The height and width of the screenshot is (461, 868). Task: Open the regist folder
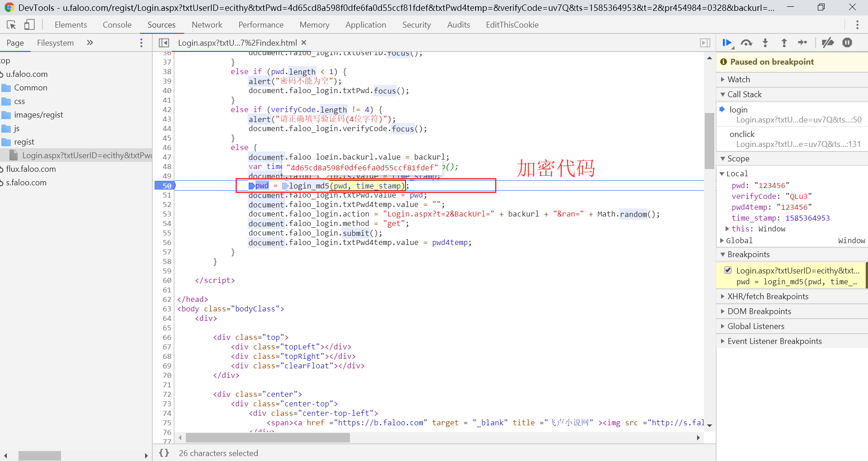[24, 142]
